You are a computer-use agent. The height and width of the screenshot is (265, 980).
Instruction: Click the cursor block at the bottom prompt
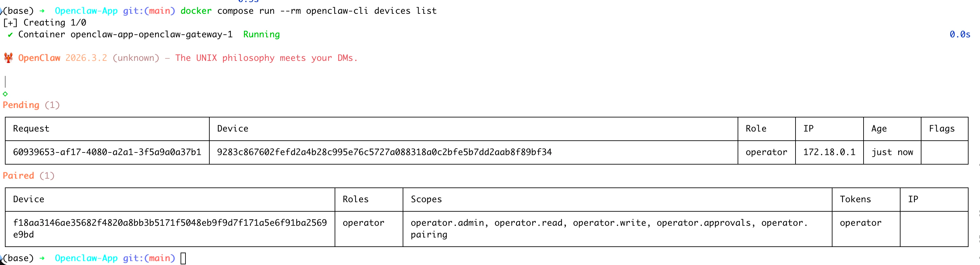[x=183, y=258]
